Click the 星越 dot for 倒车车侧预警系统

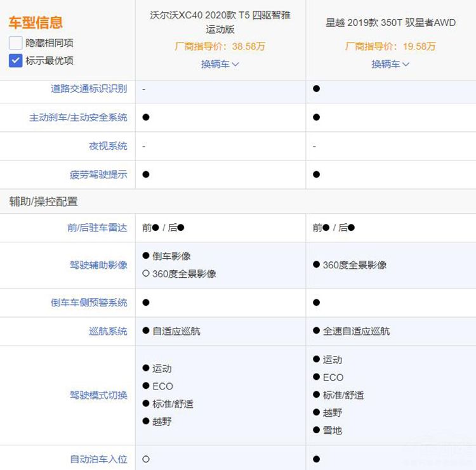click(316, 303)
